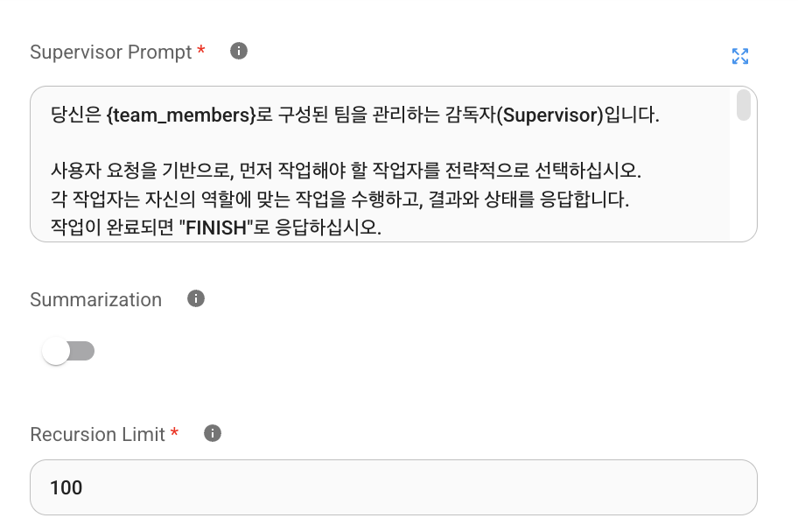This screenshot has width=798, height=532.
Task: Click the prompt text area scrollbar thumb
Action: pyautogui.click(x=743, y=105)
